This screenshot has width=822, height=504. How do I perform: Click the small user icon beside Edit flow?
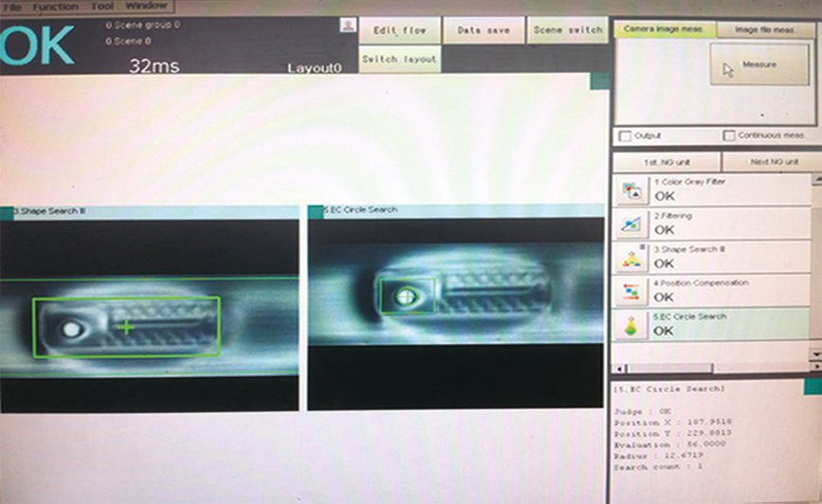pyautogui.click(x=347, y=27)
